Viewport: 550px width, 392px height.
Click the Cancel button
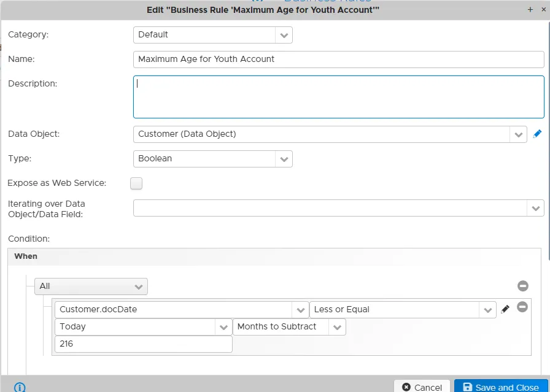(x=422, y=386)
